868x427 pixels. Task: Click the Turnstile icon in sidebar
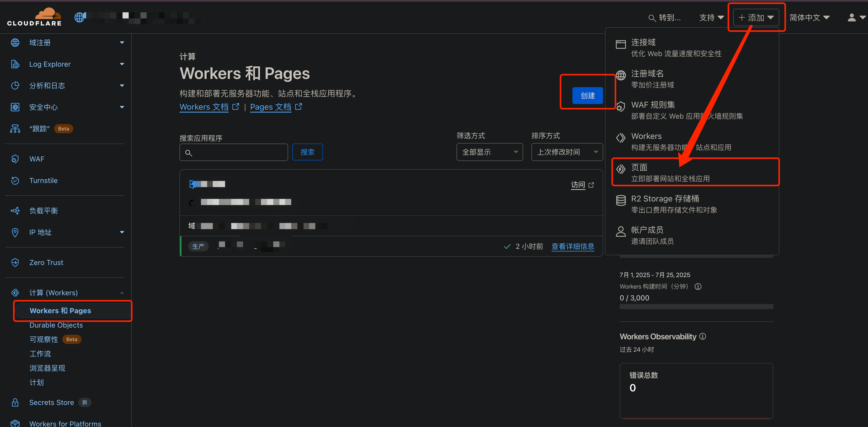tap(15, 180)
